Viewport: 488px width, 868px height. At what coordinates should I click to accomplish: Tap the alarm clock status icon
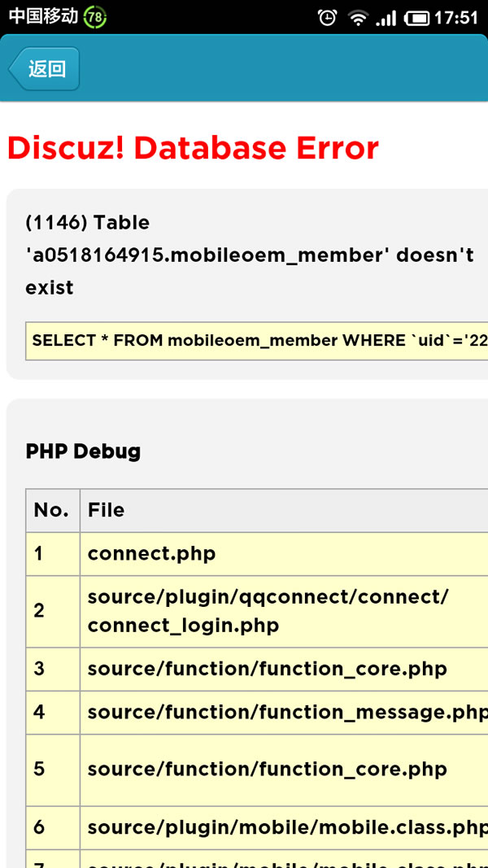point(327,18)
